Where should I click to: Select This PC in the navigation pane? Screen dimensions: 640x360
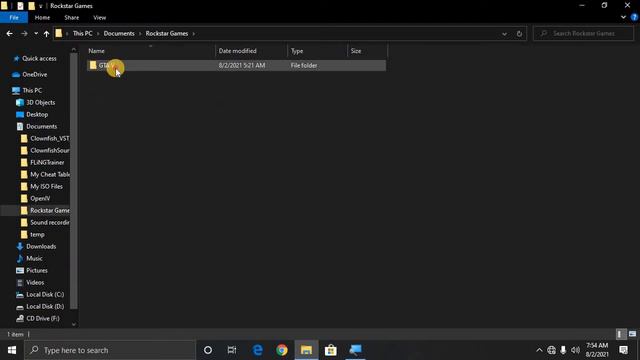point(32,90)
